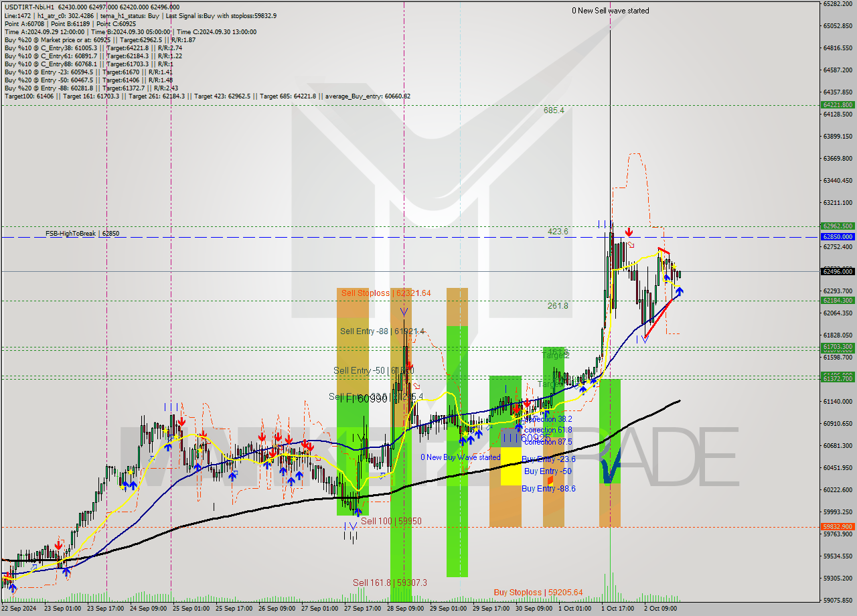Select the 'Buy Entry -23.6' label
857x616 pixels.
coord(548,459)
